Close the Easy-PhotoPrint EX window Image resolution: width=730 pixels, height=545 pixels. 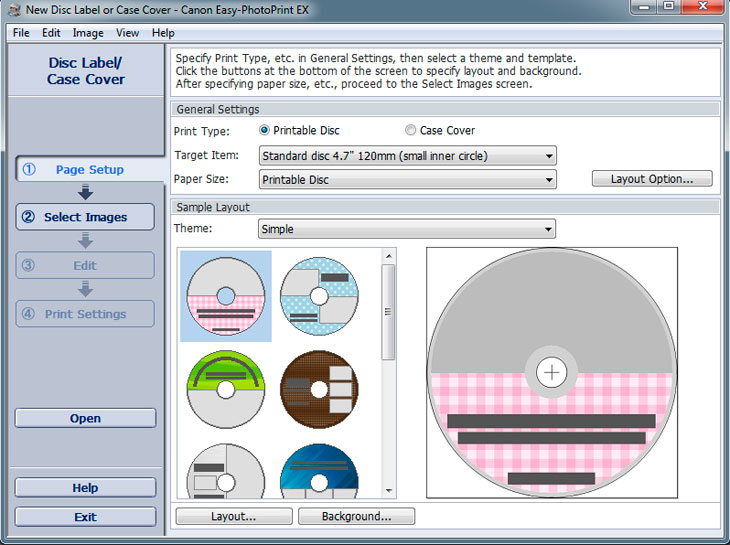[703, 7]
